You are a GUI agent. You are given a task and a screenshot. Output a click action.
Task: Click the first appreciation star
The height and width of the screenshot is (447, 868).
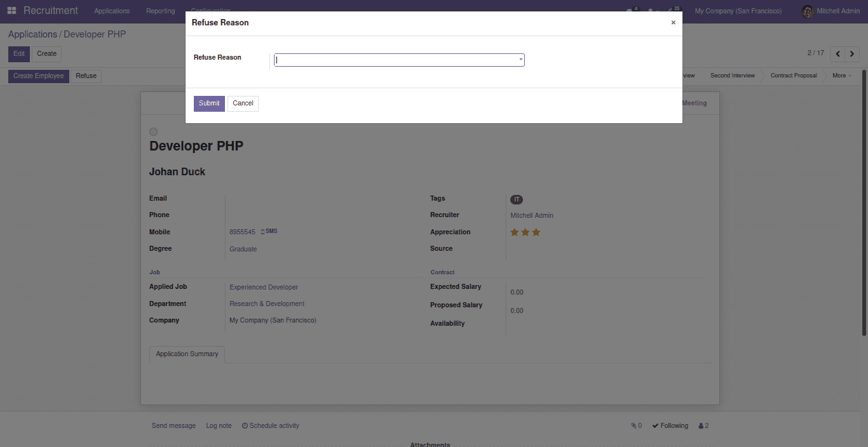tap(515, 232)
